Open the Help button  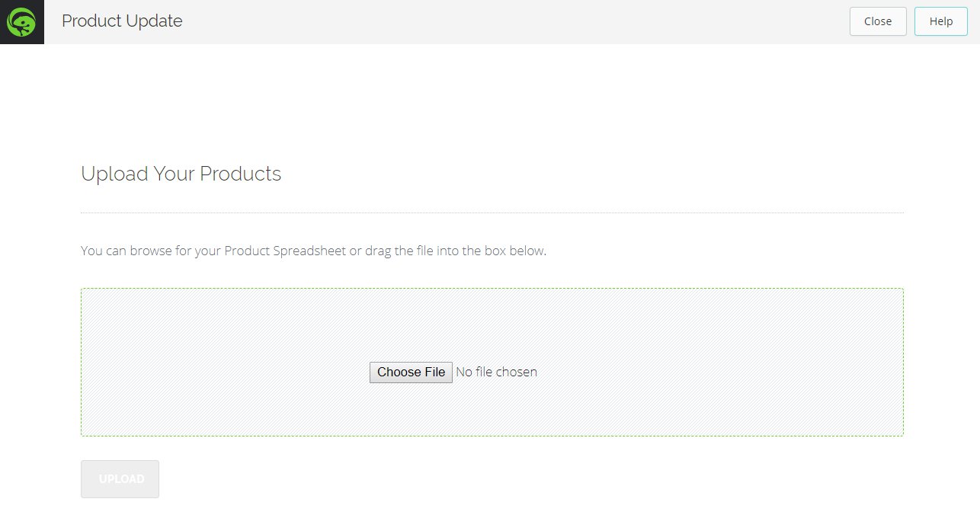pos(940,21)
